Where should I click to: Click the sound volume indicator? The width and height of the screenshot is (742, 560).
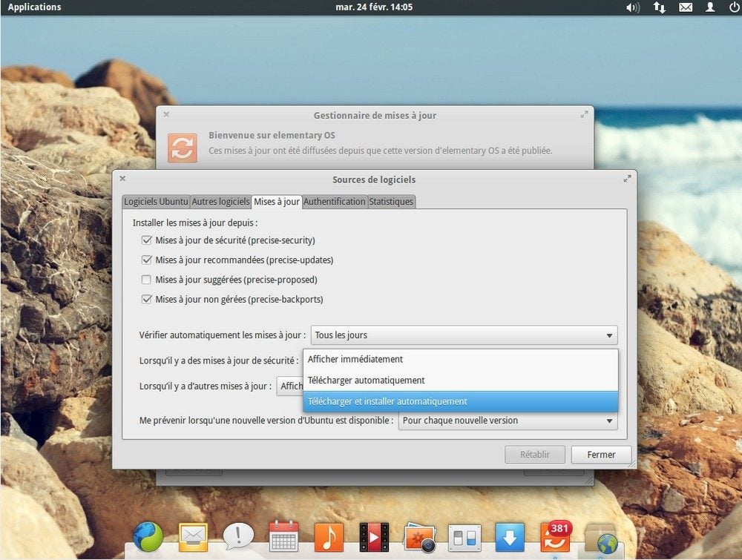coord(633,7)
